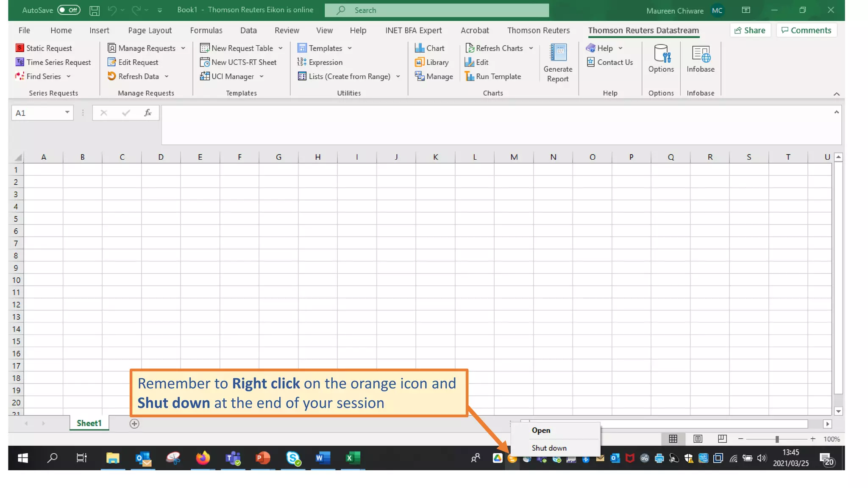Switch to Page Layout view in status bar
The height and width of the screenshot is (488, 868).
[x=698, y=439]
